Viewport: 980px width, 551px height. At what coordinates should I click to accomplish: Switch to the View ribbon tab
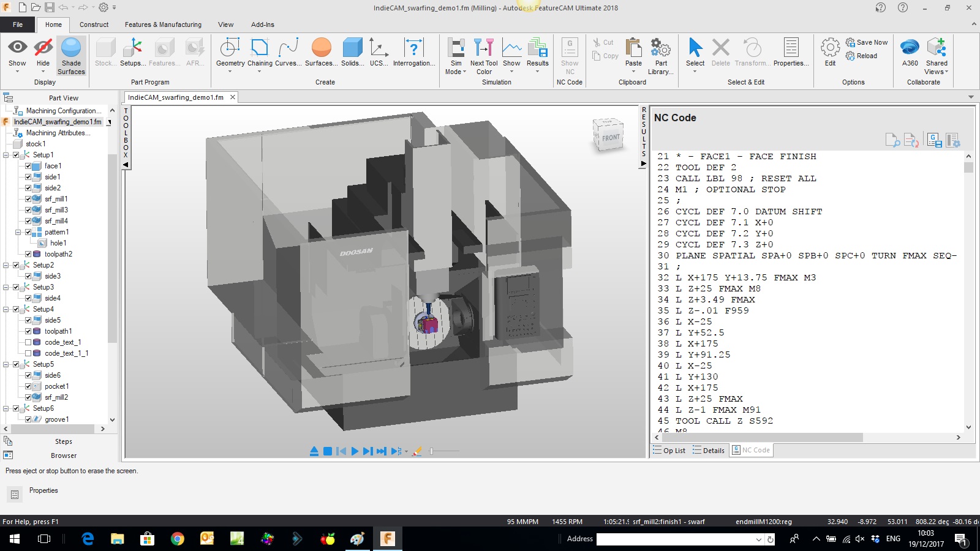(x=225, y=24)
